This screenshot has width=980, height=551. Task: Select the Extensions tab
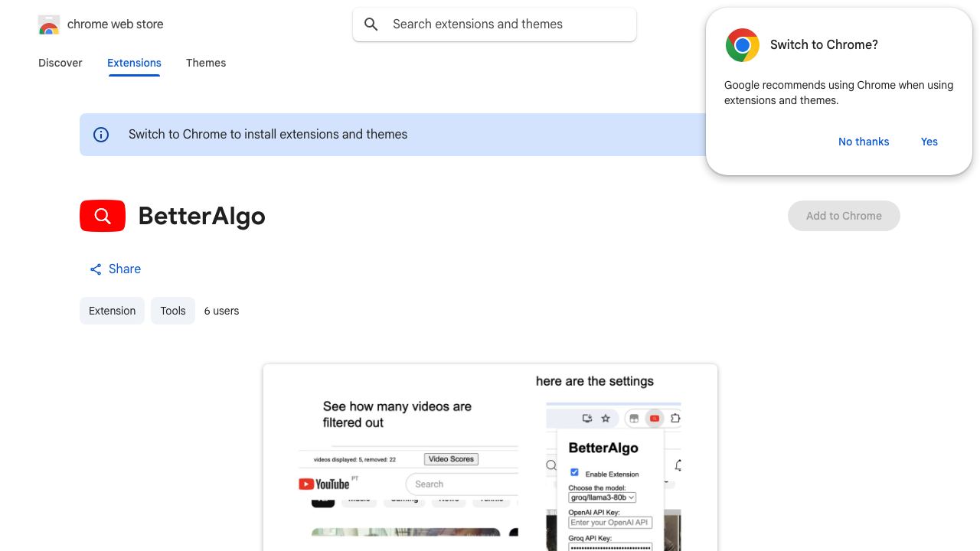(134, 63)
